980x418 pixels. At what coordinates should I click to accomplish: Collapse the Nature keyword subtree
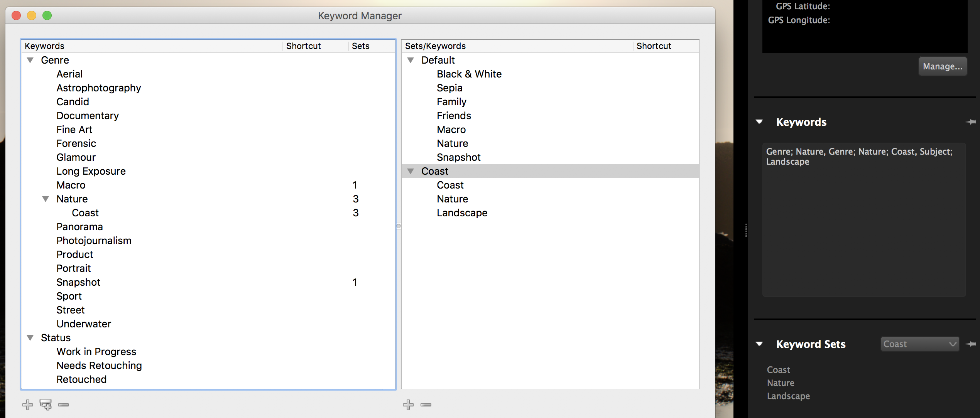pyautogui.click(x=46, y=199)
